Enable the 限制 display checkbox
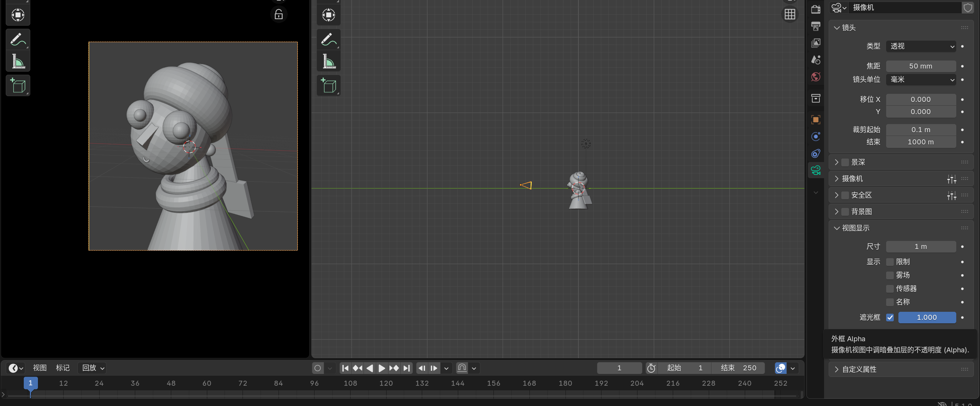Viewport: 980px width, 406px height. point(890,262)
